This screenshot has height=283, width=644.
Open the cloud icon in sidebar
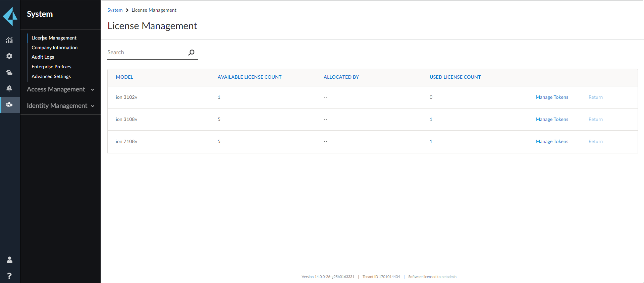9,72
